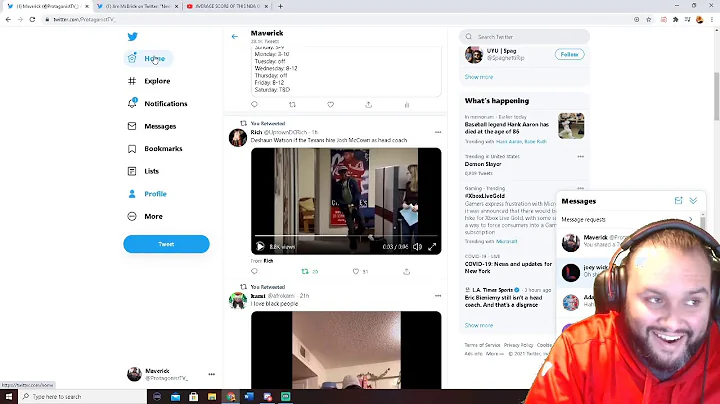Click the back arrow beside Maverick header
Screen dimensions: 720x404
pyautogui.click(x=235, y=36)
